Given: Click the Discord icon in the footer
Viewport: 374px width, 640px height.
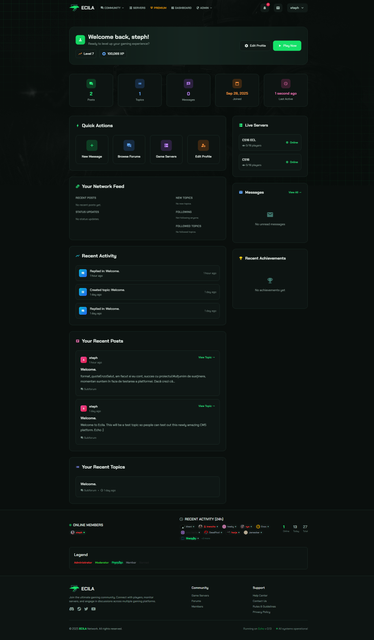Looking at the screenshot, I should click(x=71, y=609).
